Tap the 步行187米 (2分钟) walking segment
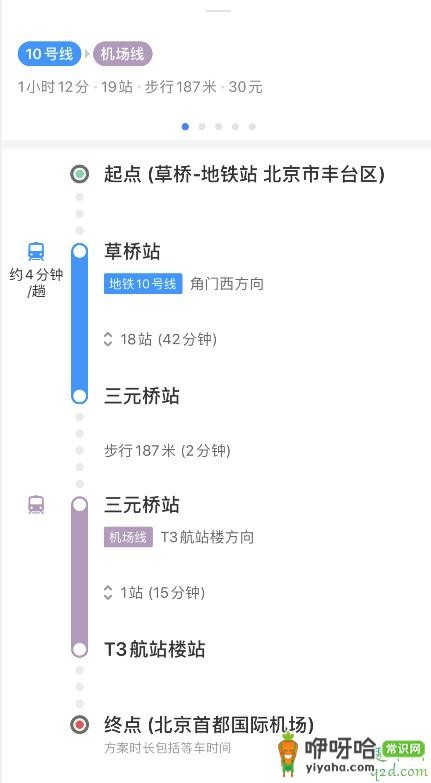The width and height of the screenshot is (431, 783). tap(167, 450)
